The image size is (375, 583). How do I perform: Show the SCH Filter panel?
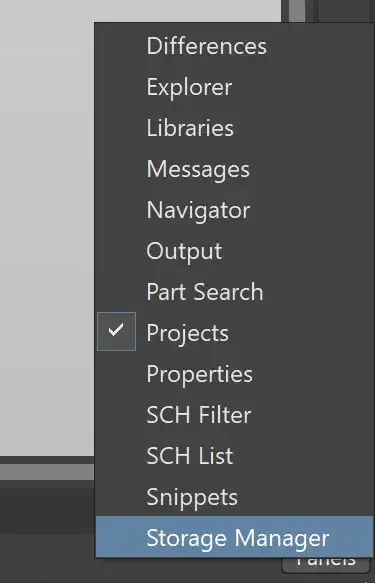pyautogui.click(x=234, y=415)
